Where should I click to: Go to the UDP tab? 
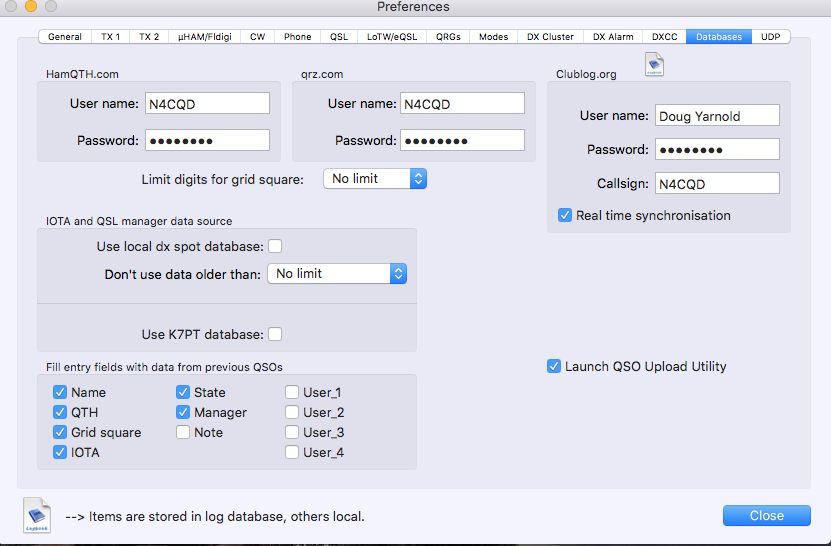pos(770,37)
